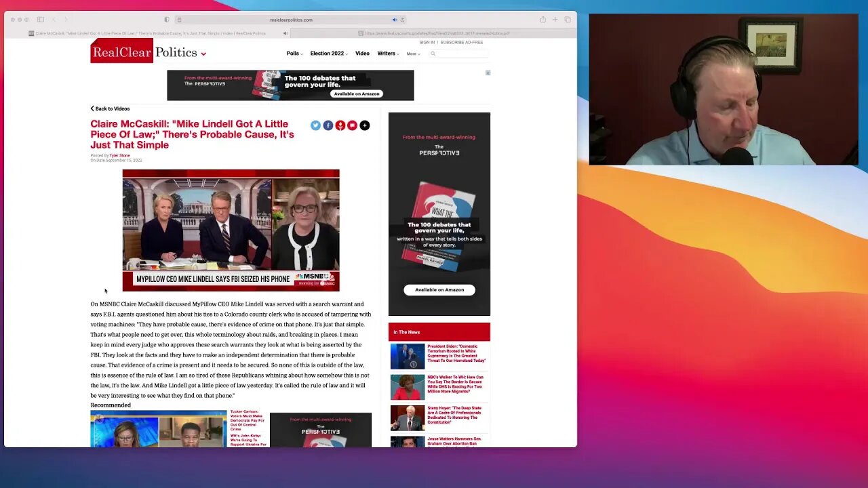
Task: Click Available on Amazon in sidebar ad
Action: [439, 289]
